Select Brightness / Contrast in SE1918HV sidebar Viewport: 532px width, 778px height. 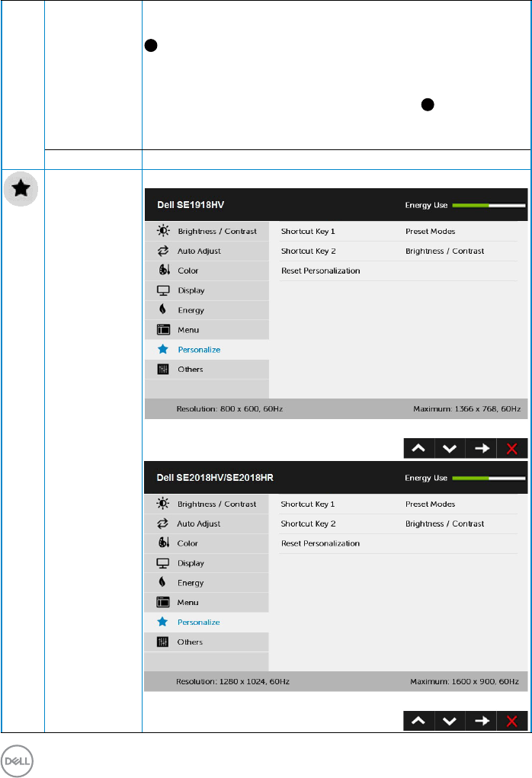coord(207,231)
